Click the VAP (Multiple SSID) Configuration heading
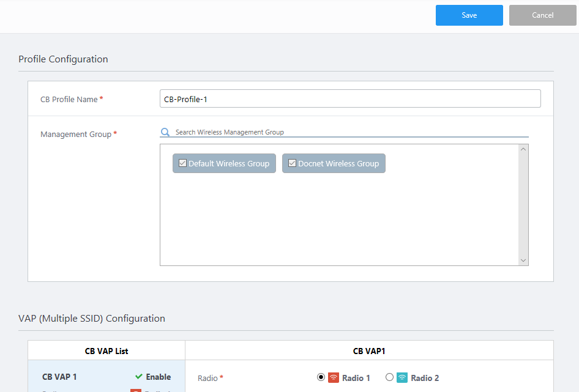 92,319
